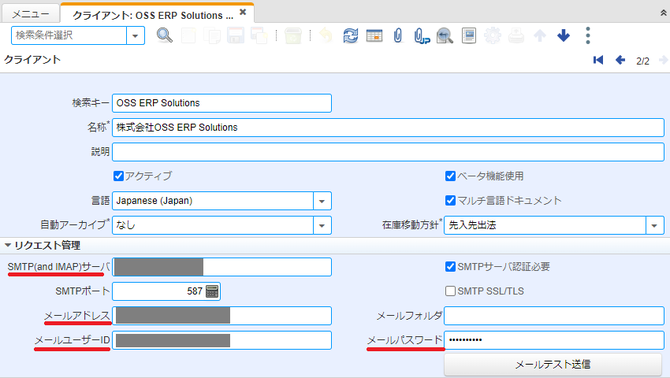Screen dimensions: 670x378
Task: Enable the SMTP SSL/TLS checkbox
Action: click(450, 291)
